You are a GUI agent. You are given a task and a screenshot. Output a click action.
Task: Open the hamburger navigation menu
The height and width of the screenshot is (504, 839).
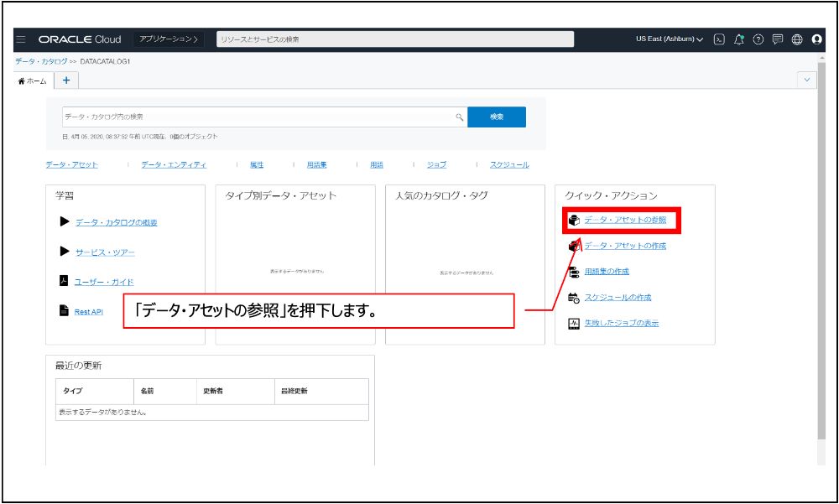(x=21, y=39)
